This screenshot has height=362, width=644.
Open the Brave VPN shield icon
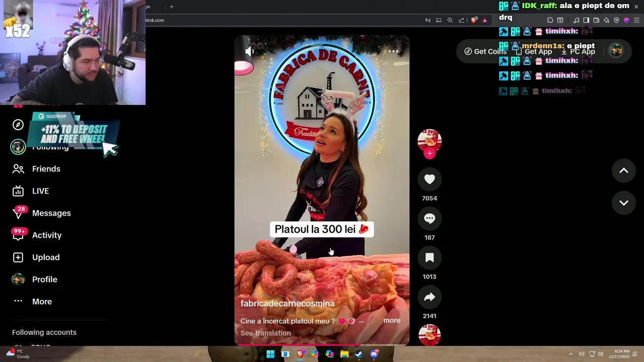click(616, 20)
